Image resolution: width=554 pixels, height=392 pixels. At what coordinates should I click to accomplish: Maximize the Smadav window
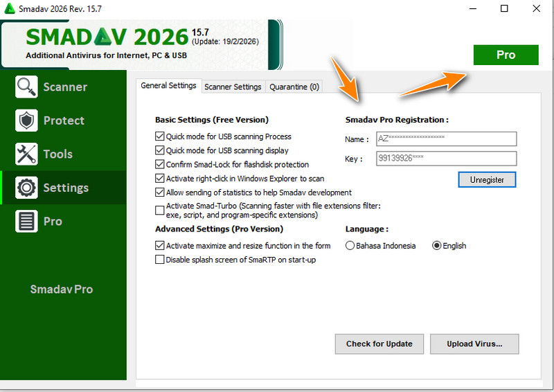pyautogui.click(x=504, y=8)
